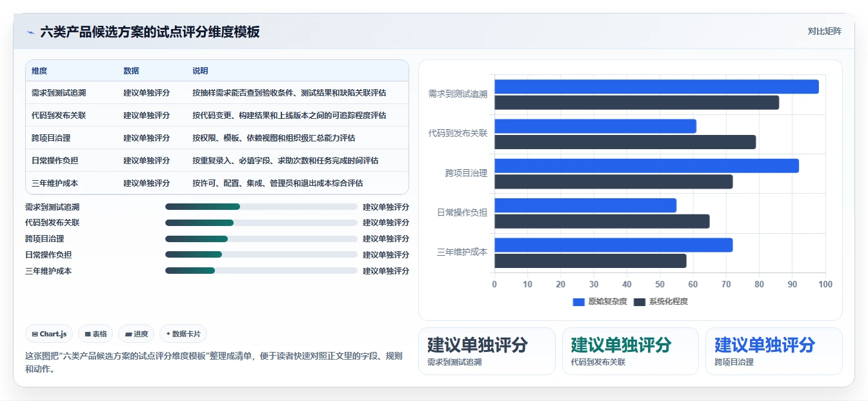The height and width of the screenshot is (401, 868).
Task: Click the blue icon beside the page title
Action: point(30,32)
